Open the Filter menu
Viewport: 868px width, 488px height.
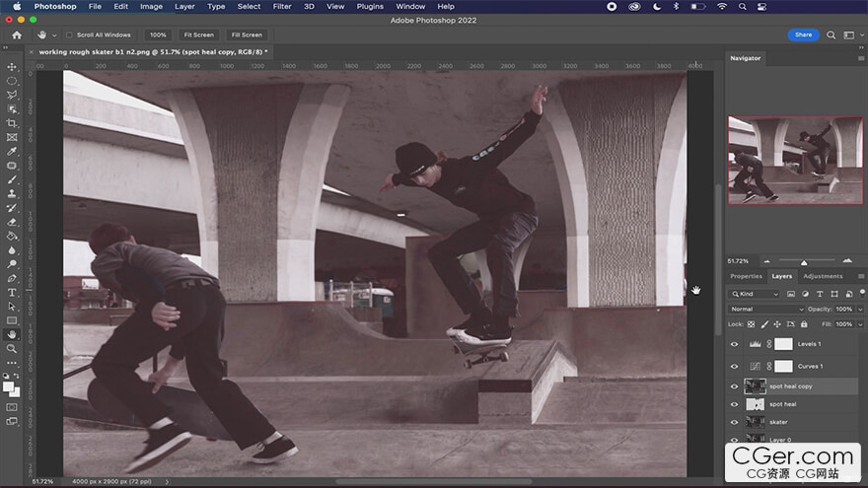click(x=282, y=6)
